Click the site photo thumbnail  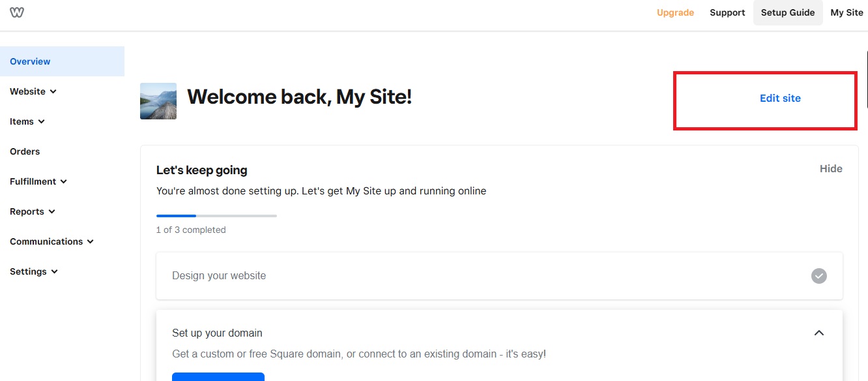click(x=158, y=101)
